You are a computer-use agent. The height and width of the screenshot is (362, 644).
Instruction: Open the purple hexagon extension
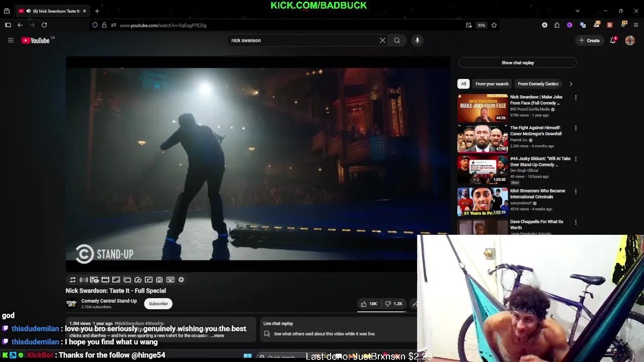pos(570,25)
